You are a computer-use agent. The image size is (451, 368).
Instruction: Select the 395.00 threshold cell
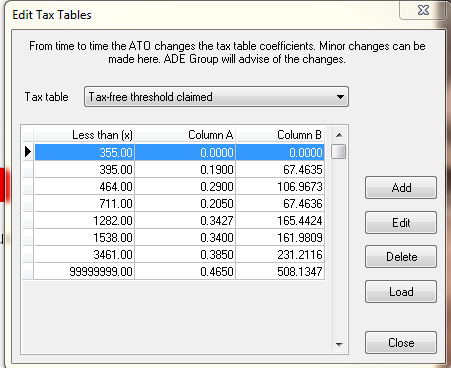tap(84, 169)
